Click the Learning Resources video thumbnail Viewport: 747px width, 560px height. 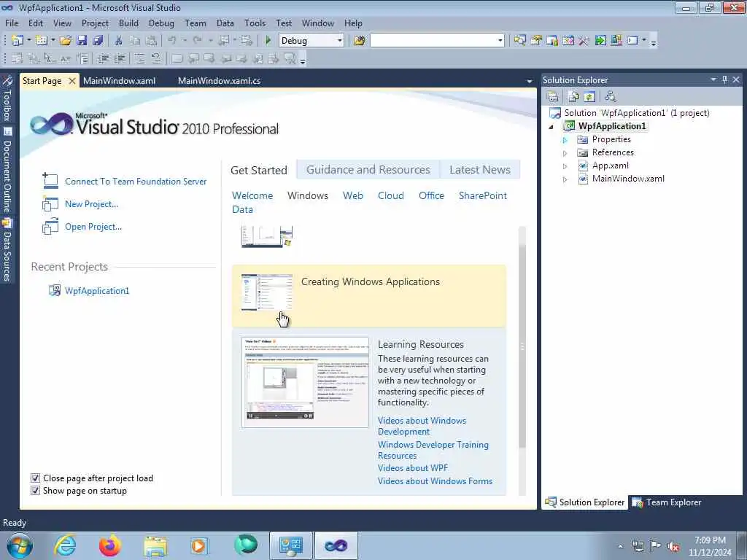(x=305, y=382)
